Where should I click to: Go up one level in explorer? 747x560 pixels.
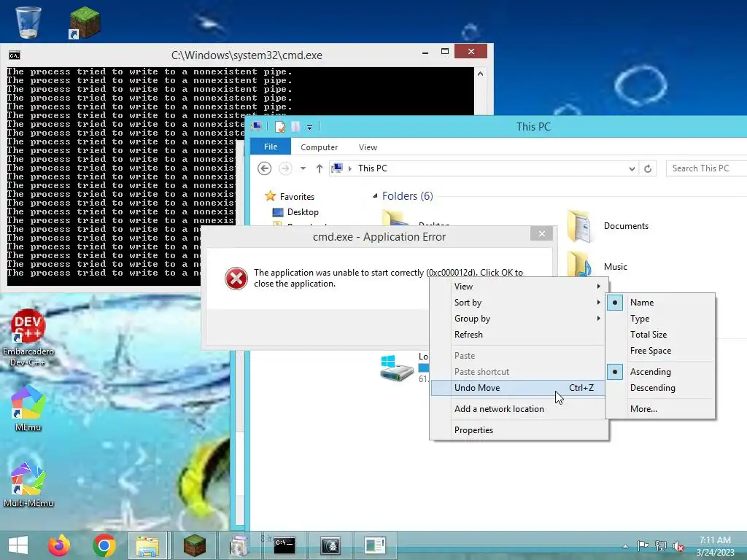[x=320, y=168]
